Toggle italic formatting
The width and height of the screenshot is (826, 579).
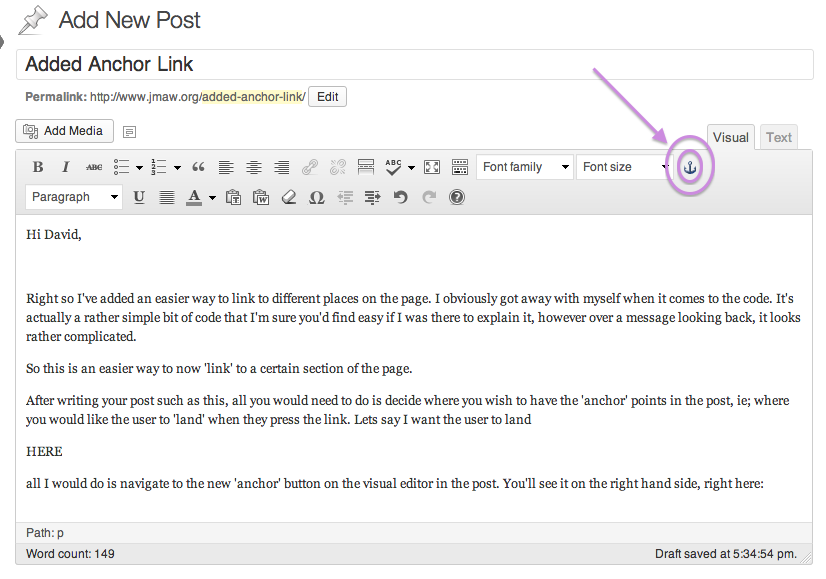click(x=65, y=168)
